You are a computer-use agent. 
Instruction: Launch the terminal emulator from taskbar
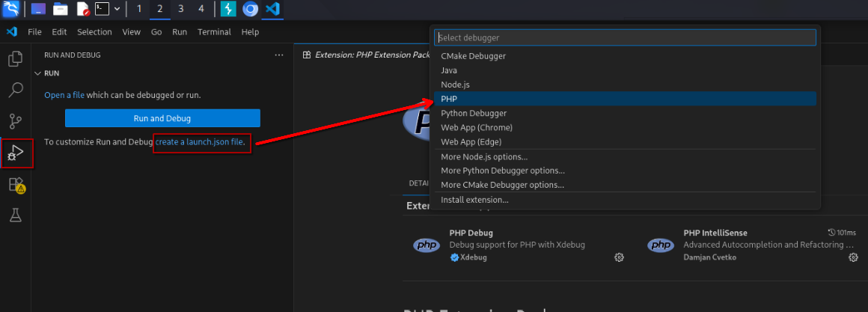coord(101,9)
